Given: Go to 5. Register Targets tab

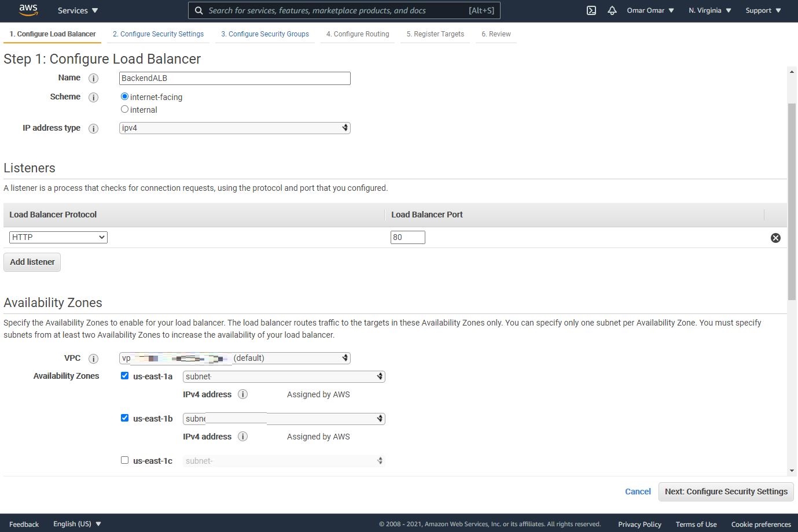Looking at the screenshot, I should click(x=435, y=34).
